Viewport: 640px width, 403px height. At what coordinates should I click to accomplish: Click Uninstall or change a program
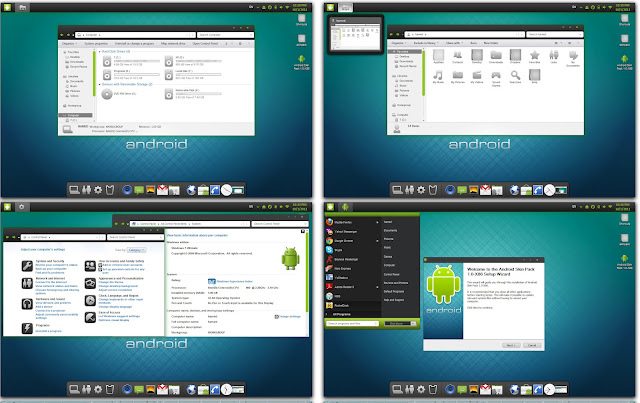134,44
